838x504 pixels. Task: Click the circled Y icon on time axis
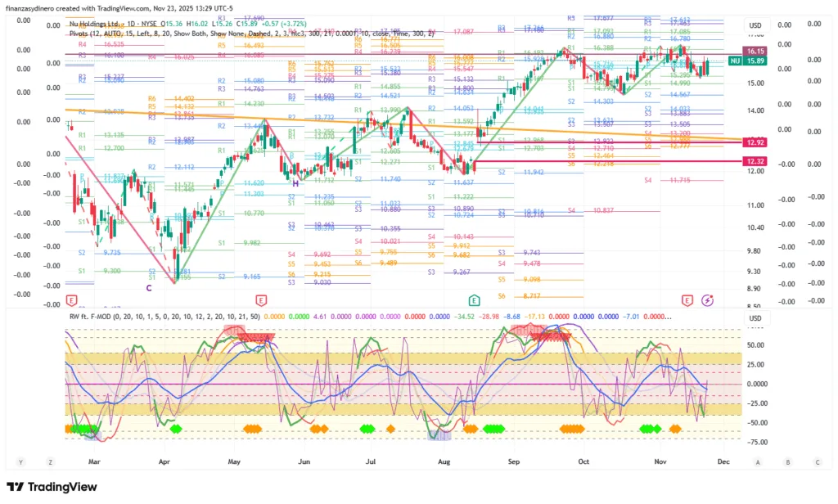[20, 462]
